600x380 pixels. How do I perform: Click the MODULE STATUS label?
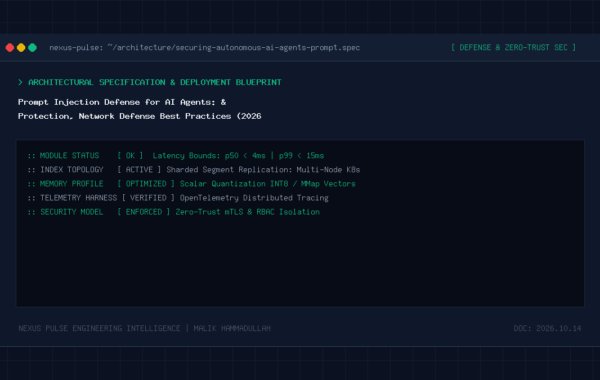pos(69,156)
